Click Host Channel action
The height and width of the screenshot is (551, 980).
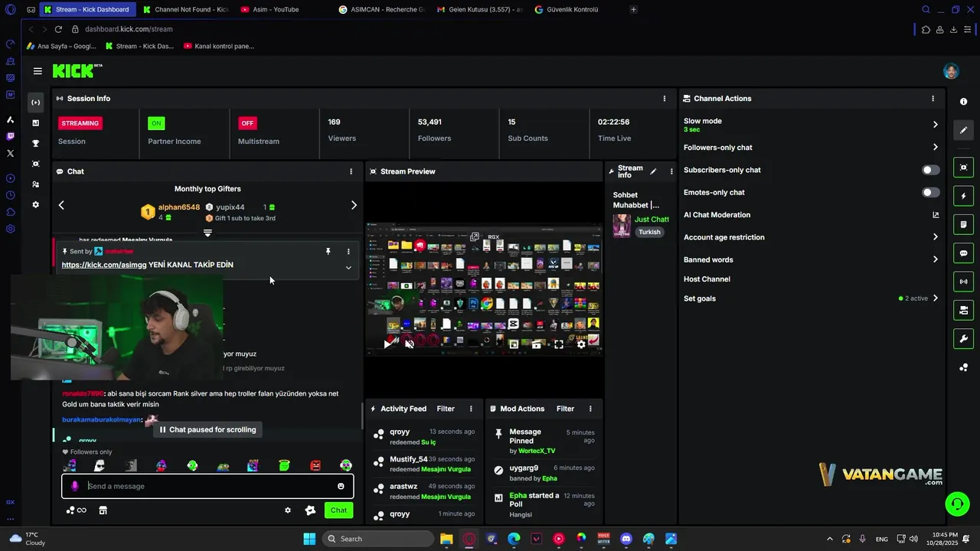(x=707, y=279)
